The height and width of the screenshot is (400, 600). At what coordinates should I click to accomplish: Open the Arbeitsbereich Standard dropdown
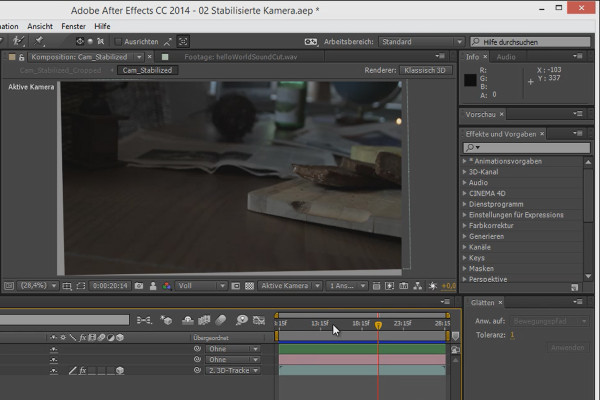coord(421,42)
